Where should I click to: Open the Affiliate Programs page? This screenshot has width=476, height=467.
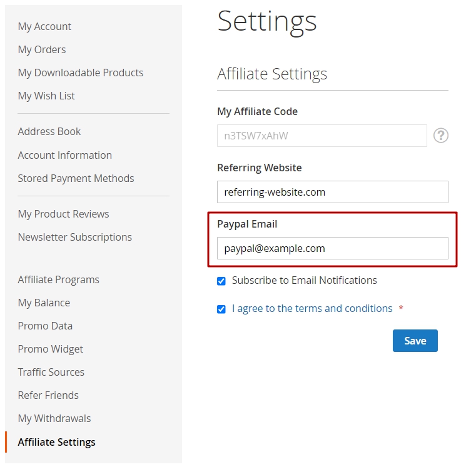(x=58, y=279)
